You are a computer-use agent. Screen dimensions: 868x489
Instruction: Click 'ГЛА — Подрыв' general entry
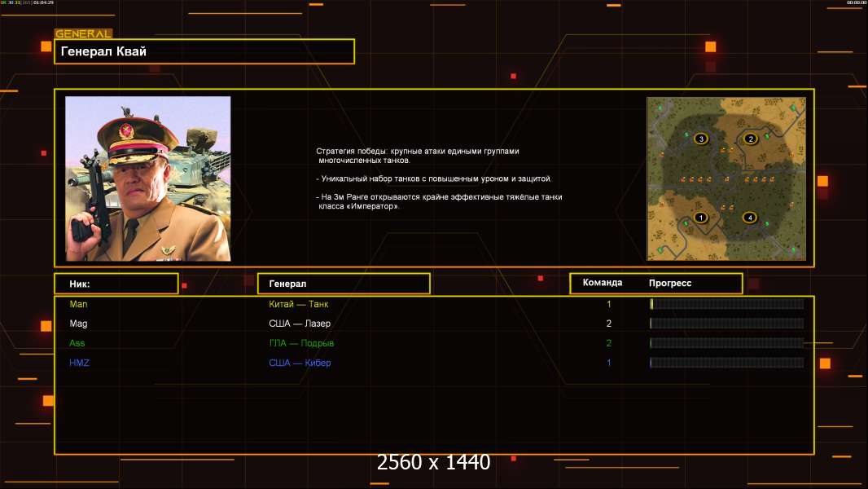[x=301, y=343]
